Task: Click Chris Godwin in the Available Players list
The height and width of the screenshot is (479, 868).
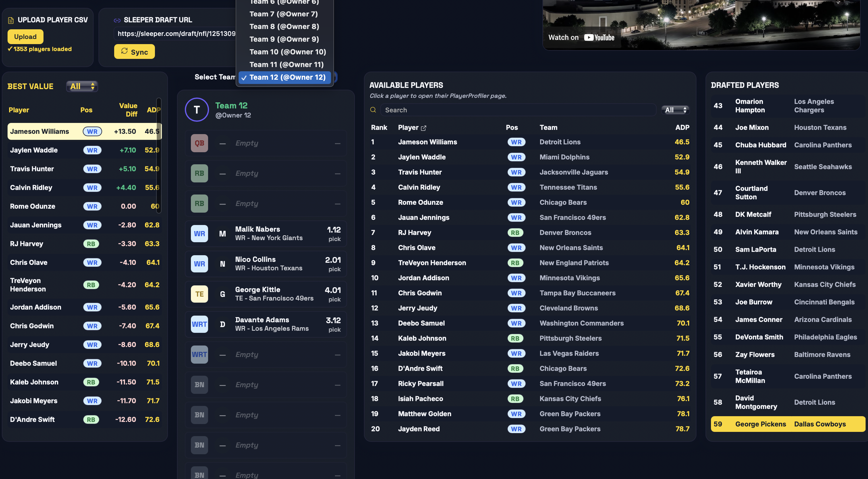Action: (x=420, y=293)
